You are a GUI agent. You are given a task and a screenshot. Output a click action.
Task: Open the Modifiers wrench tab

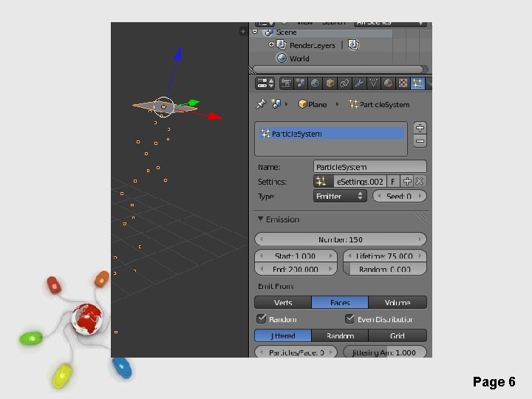[358, 83]
